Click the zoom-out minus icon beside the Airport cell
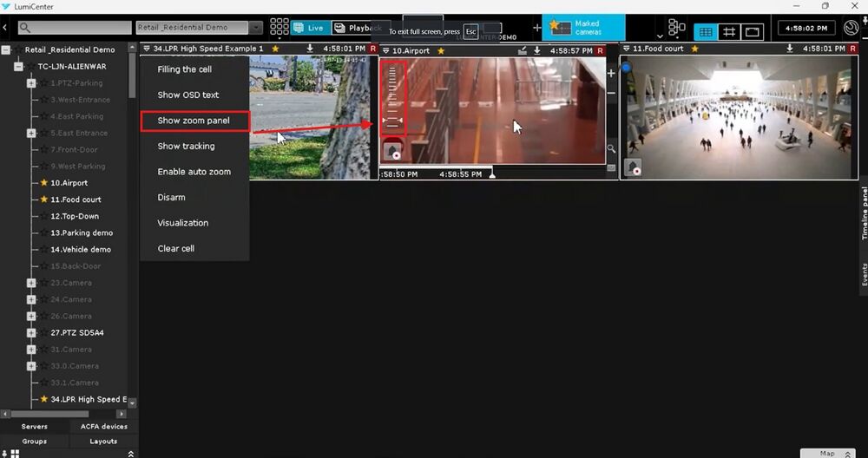The height and width of the screenshot is (458, 868). click(x=611, y=92)
